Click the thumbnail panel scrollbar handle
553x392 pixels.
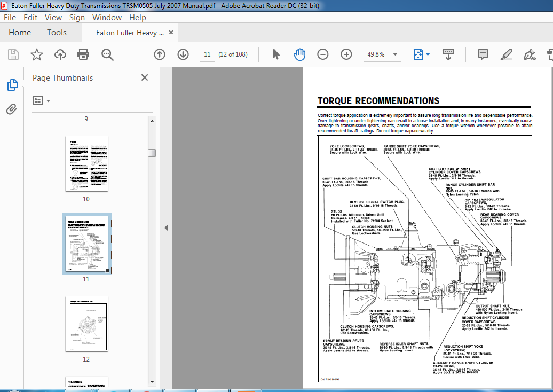pyautogui.click(x=152, y=153)
